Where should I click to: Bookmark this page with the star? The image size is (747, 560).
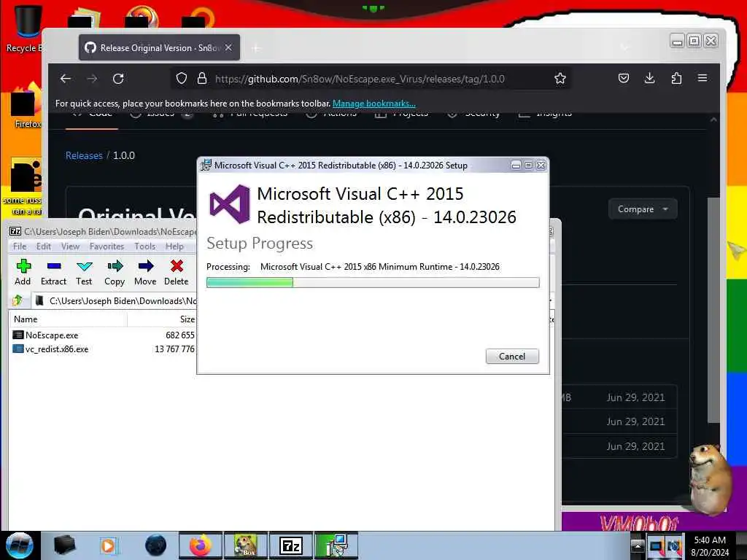[560, 79]
